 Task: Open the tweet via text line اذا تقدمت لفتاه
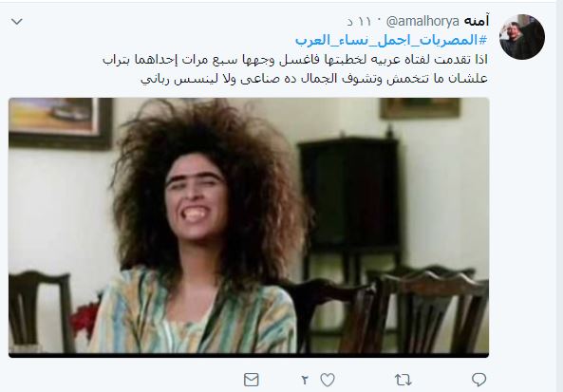pos(295,60)
